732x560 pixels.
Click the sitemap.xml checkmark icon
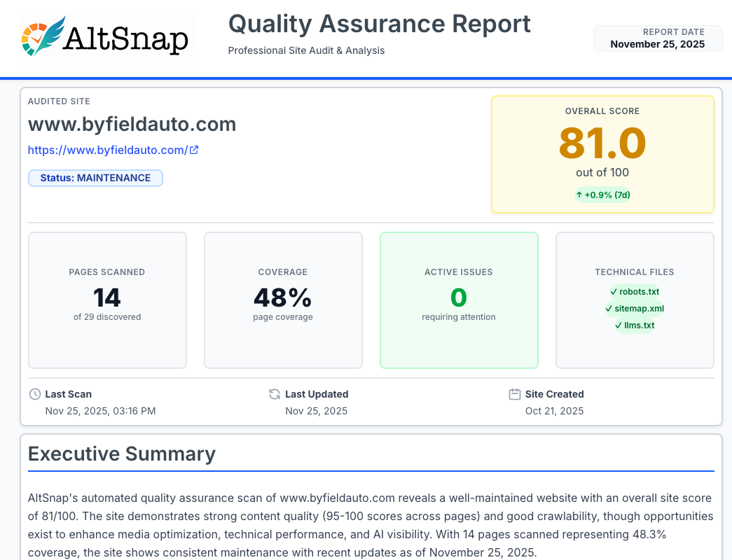608,309
